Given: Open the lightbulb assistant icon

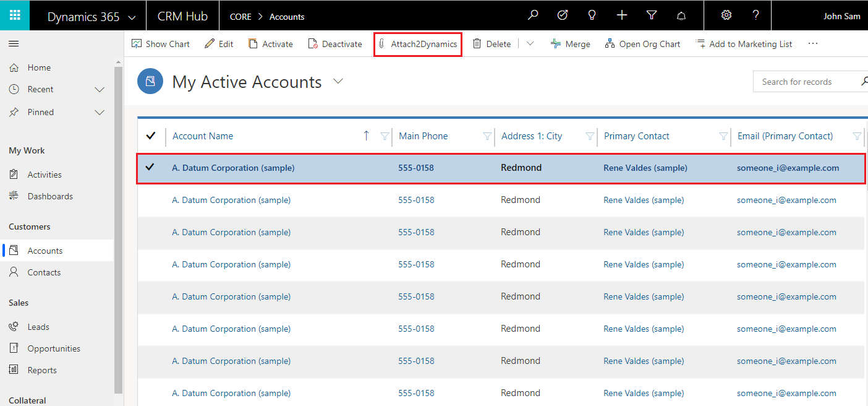Looking at the screenshot, I should tap(592, 15).
